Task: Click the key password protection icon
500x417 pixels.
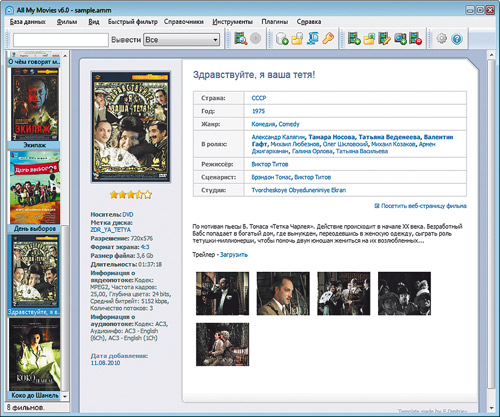Action: tap(328, 39)
